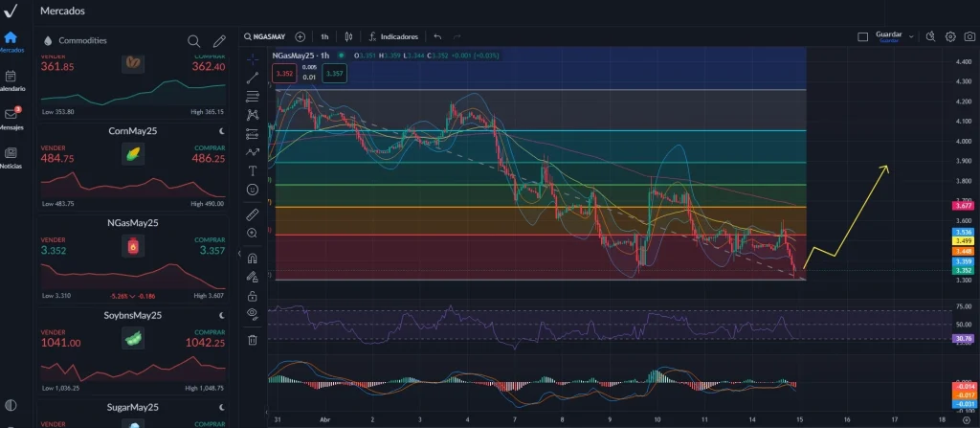
Task: Search markets with magnifier icon
Action: [193, 40]
